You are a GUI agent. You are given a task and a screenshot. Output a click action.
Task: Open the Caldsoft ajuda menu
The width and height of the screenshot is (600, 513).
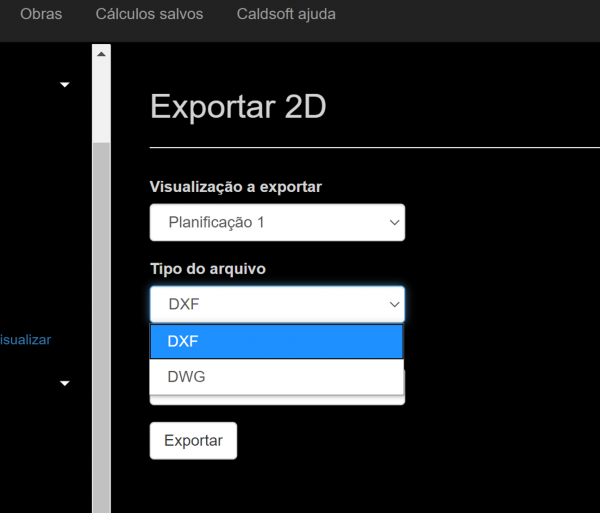(x=286, y=15)
